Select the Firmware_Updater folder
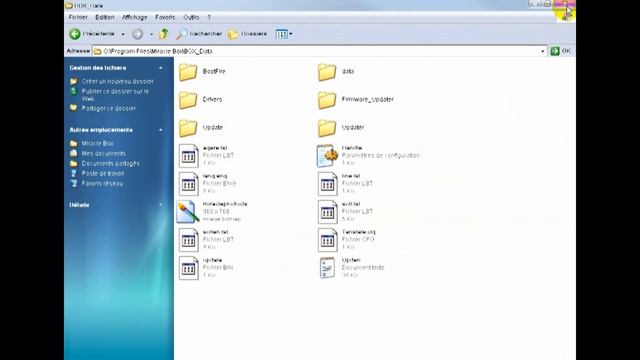Viewport: 640px width, 360px height. pos(356,100)
